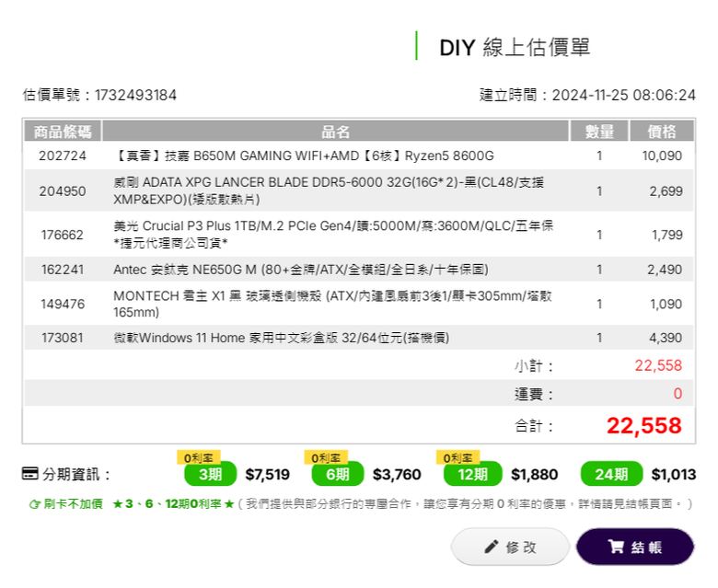Click the 價格 column header
This screenshot has height=588, width=718.
pyautogui.click(x=662, y=132)
